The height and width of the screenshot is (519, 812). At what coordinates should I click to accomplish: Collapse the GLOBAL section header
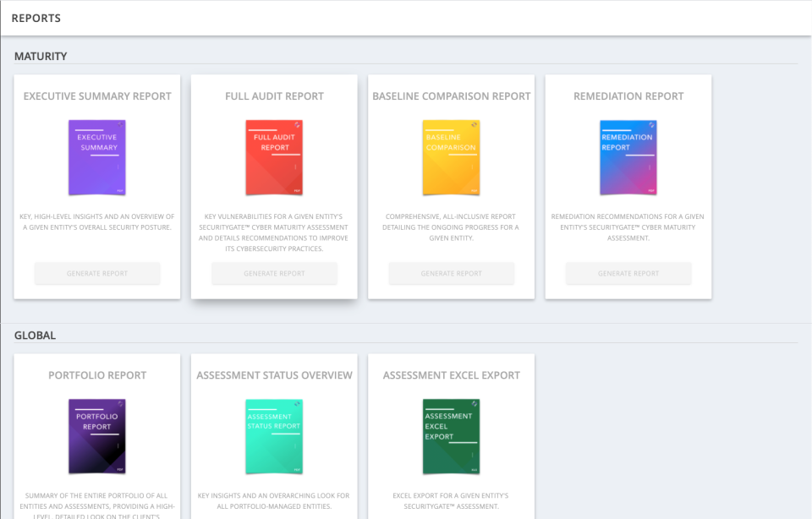click(35, 335)
